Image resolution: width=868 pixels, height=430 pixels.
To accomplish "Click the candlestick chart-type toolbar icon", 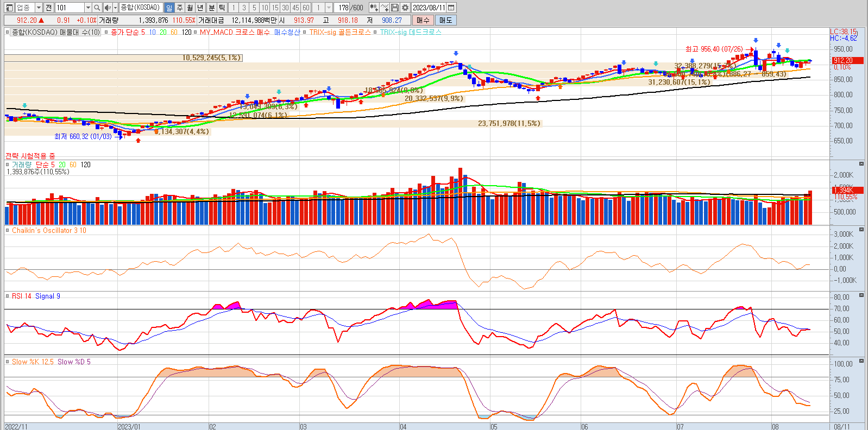I will (374, 8).
